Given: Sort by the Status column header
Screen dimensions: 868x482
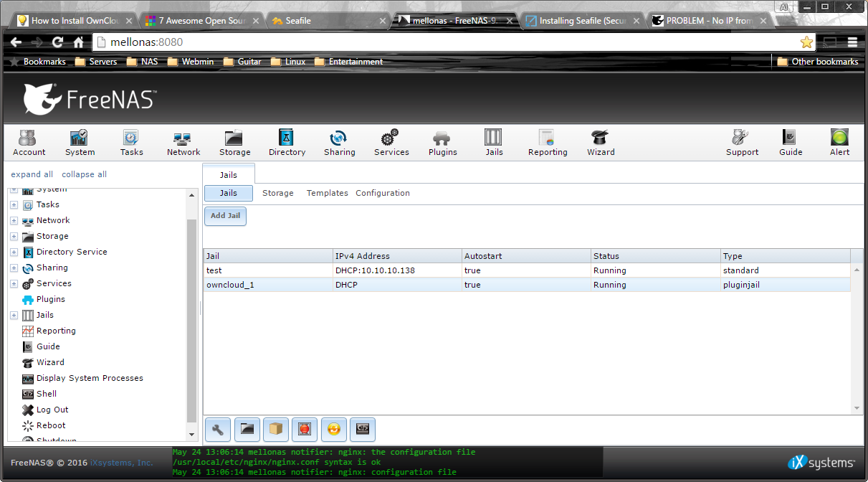Looking at the screenshot, I should 655,256.
